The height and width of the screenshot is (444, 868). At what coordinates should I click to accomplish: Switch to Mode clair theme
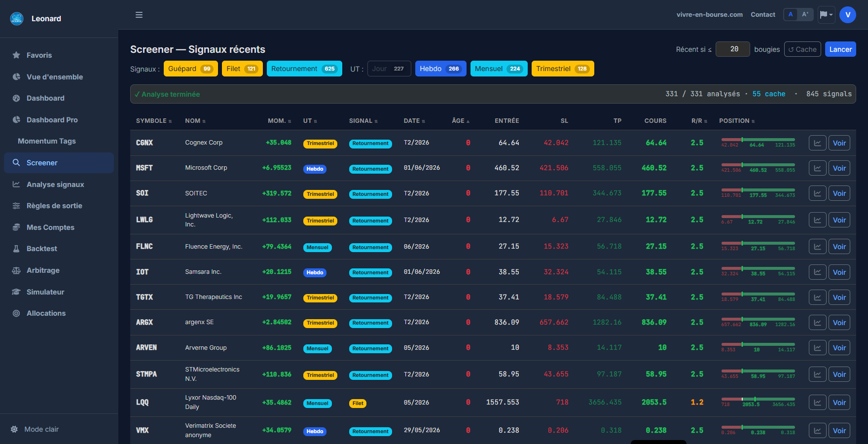pyautogui.click(x=35, y=429)
